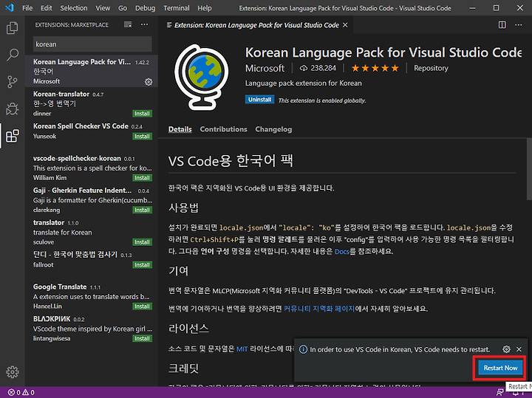Click the details page vertical scrollbar
The height and width of the screenshot is (398, 532).
point(529,169)
